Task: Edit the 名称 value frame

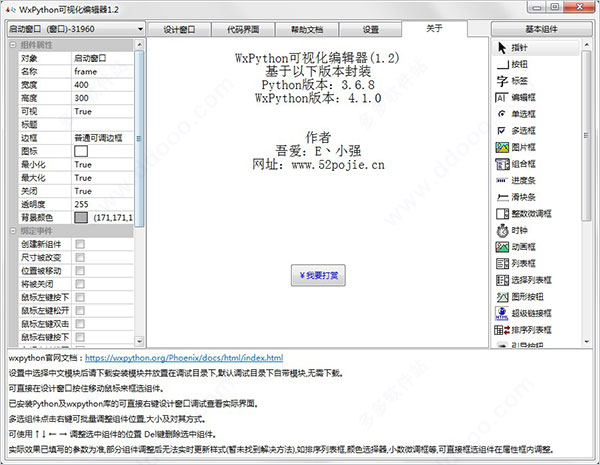Action: click(103, 72)
